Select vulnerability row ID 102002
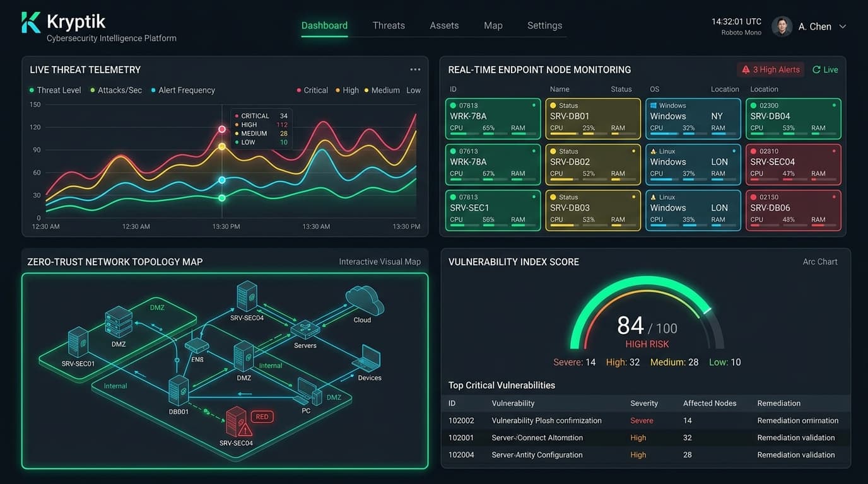The image size is (868, 484). (x=646, y=420)
